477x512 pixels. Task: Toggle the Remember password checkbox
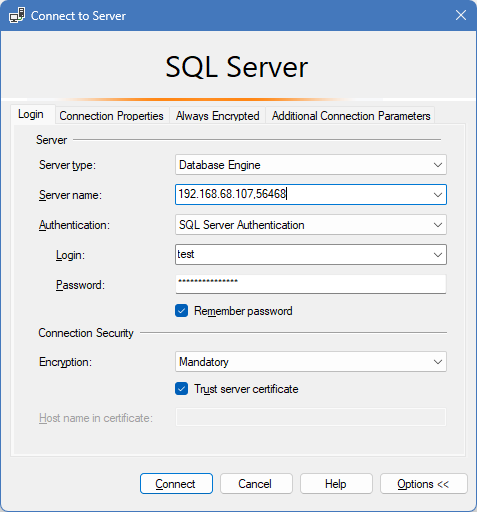(181, 311)
